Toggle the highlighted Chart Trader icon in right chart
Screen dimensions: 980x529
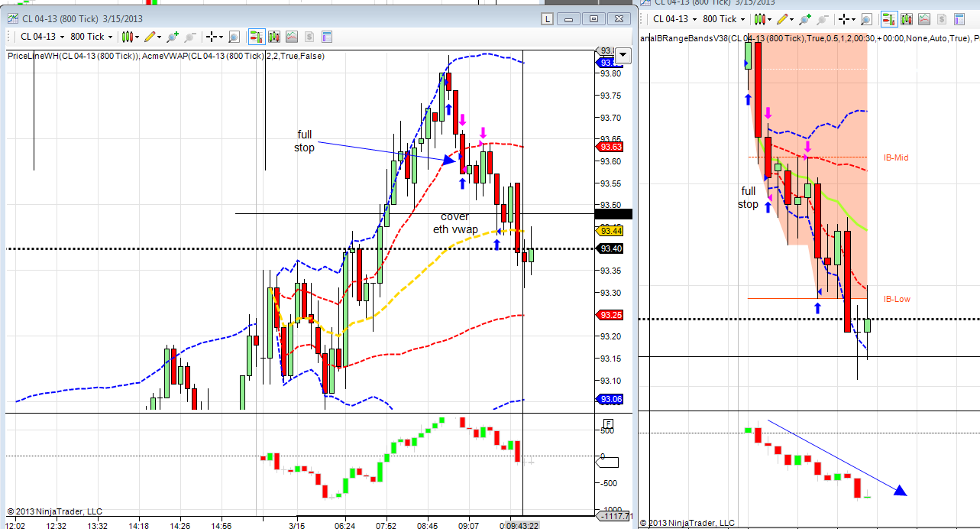(889, 19)
